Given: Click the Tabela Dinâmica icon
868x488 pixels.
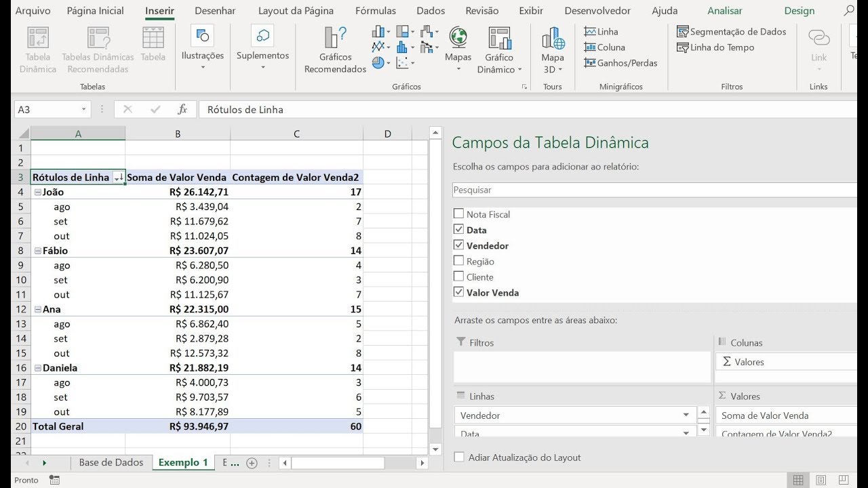Looking at the screenshot, I should coord(38,38).
